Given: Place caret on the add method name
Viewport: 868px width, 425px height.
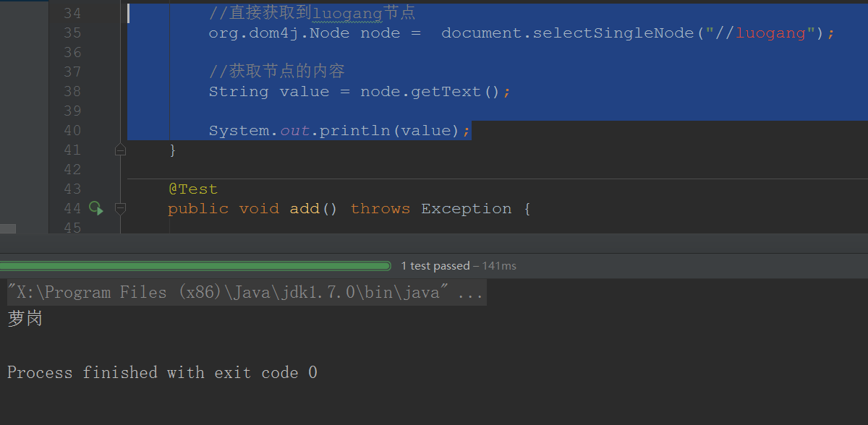Looking at the screenshot, I should coord(305,208).
